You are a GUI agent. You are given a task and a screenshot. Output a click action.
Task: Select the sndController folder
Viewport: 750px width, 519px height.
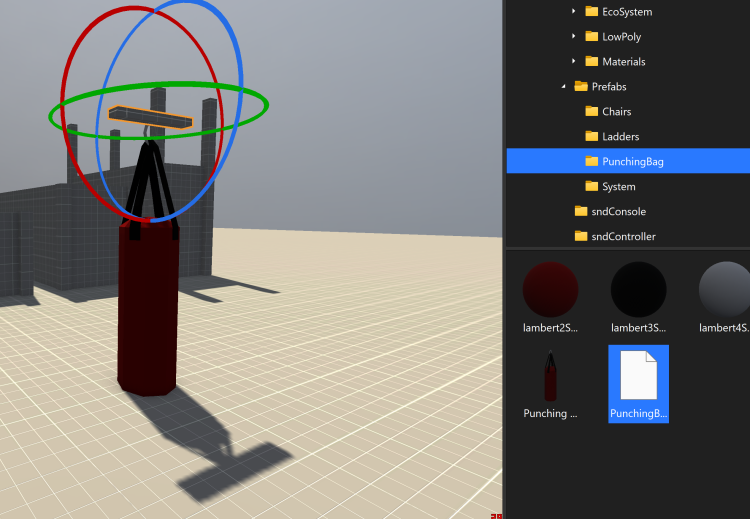pyautogui.click(x=622, y=237)
